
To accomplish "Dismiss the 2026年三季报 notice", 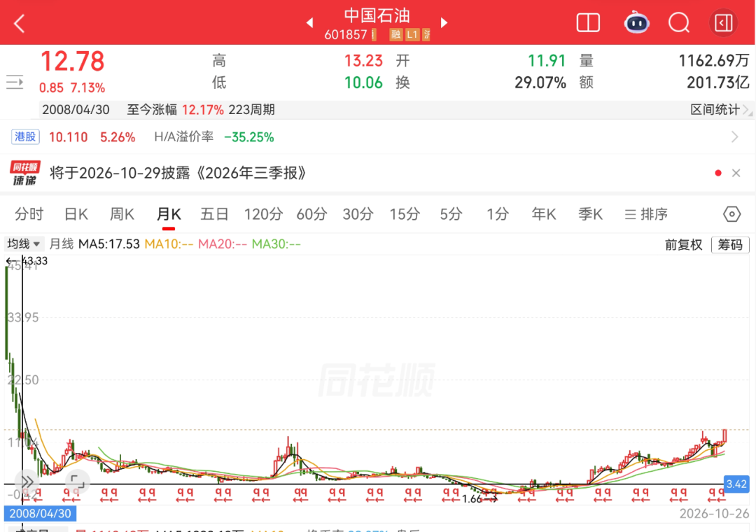I will 736,173.
